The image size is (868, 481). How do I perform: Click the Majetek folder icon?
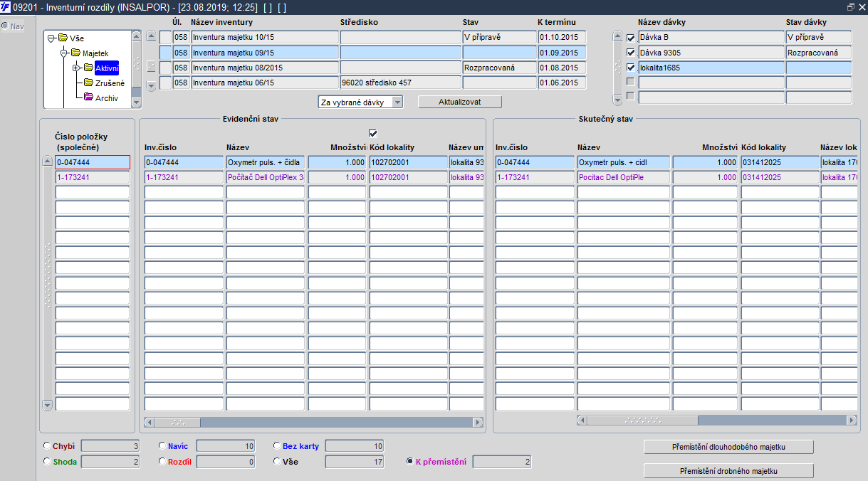pyautogui.click(x=75, y=53)
